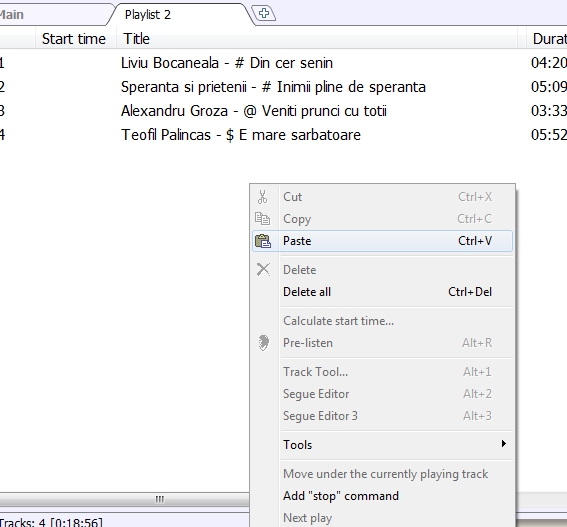
Task: Choose Delete all from the menu
Action: [x=382, y=292]
